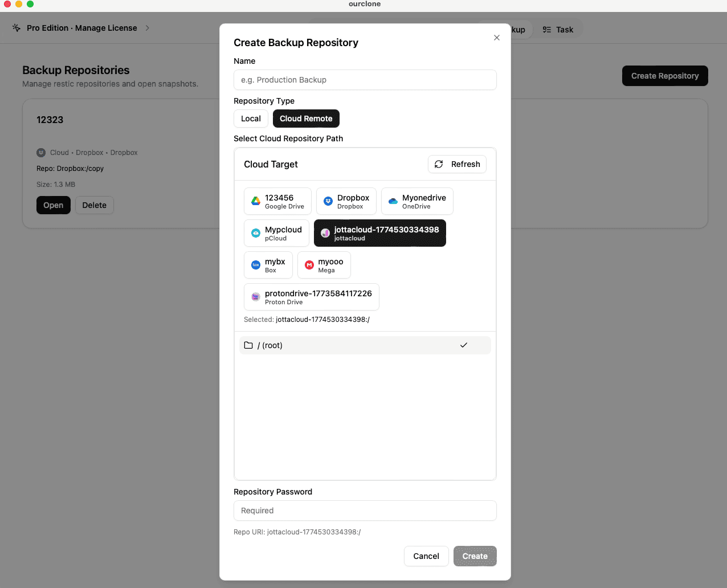Choose the protondrive-1773584117226 Proton Drive remote
This screenshot has height=588, width=727.
point(311,297)
